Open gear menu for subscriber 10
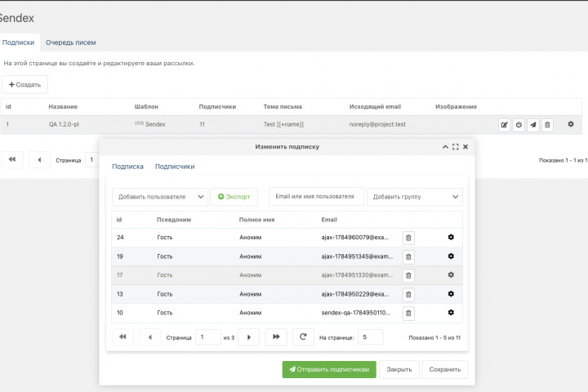Viewport: 588px width, 392px height. pos(451,313)
